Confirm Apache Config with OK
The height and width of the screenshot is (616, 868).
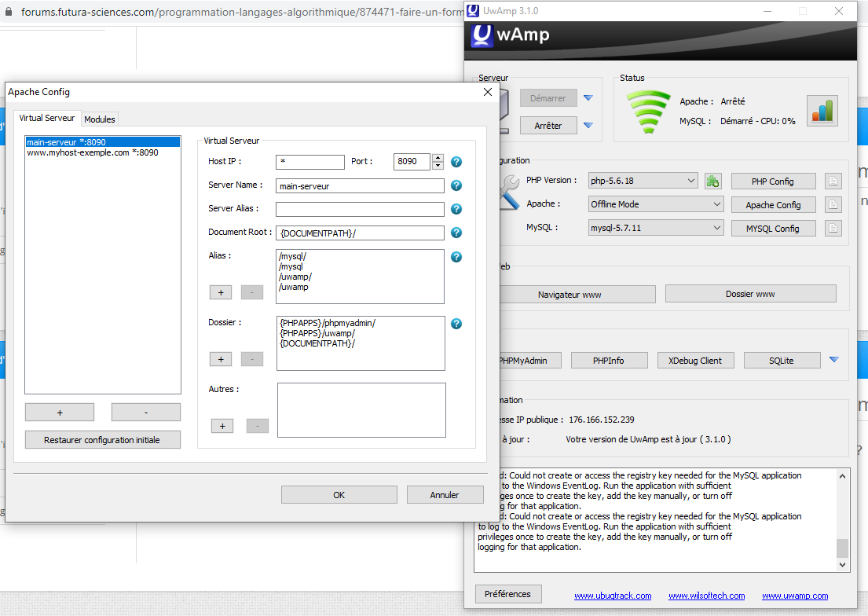tap(339, 495)
